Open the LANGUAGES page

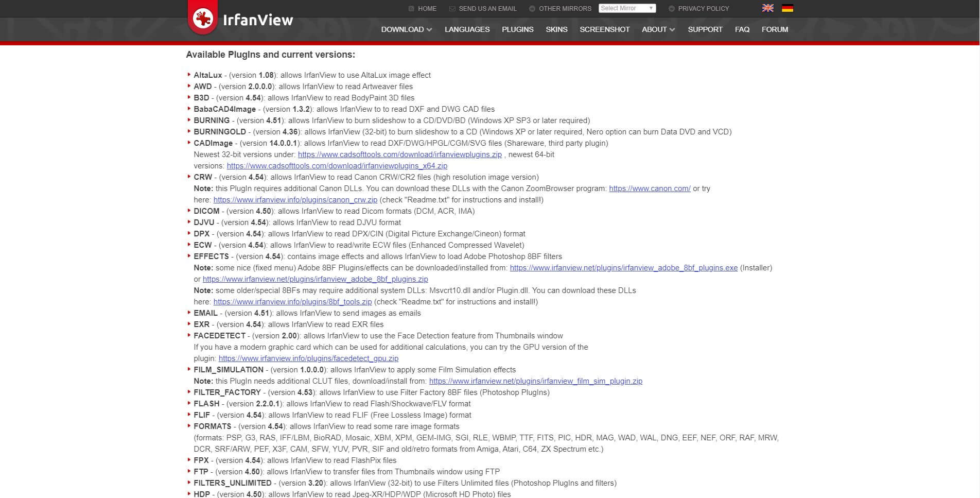(x=467, y=29)
